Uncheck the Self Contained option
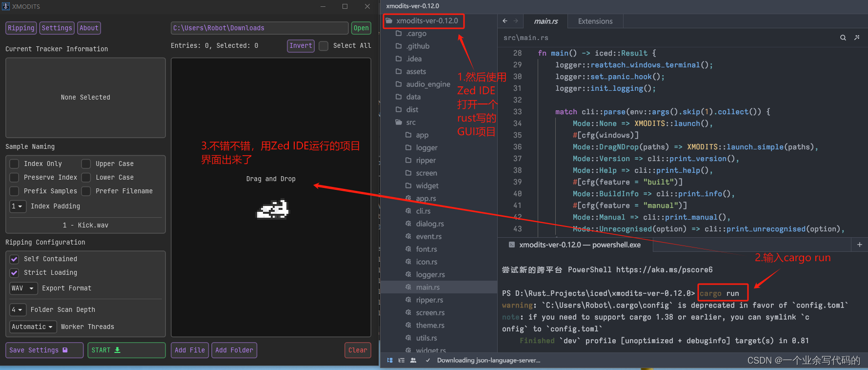Image resolution: width=868 pixels, height=370 pixels. tap(15, 259)
